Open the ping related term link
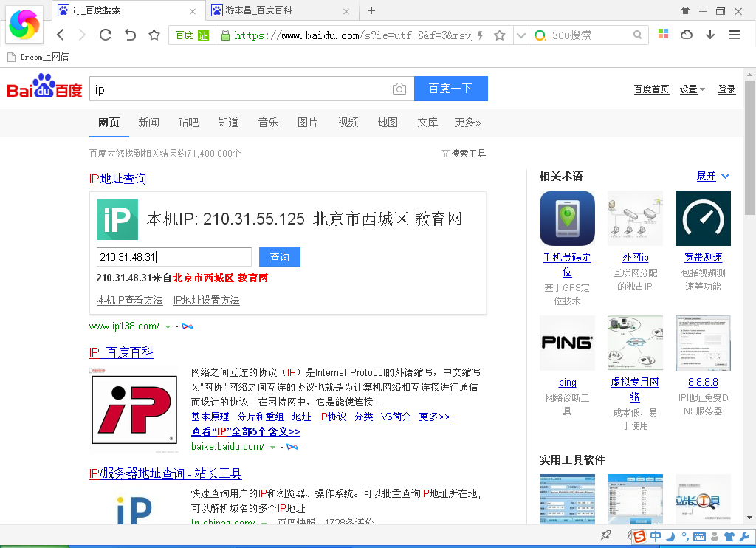Viewport: 756px width, 548px height. pos(568,383)
